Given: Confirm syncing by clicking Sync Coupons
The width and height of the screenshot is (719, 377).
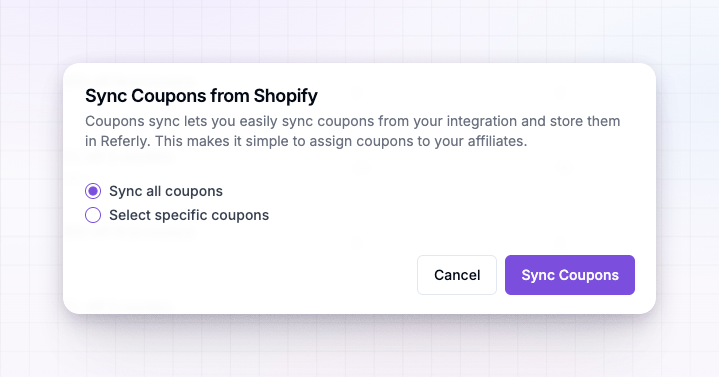Looking at the screenshot, I should click(570, 275).
